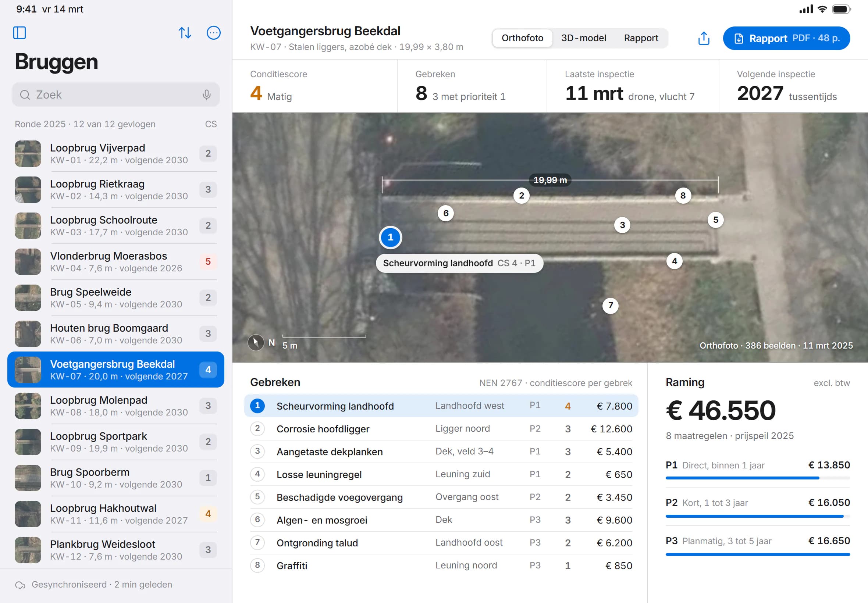The image size is (868, 603).
Task: Click the share icon beside Rapport button
Action: pyautogui.click(x=704, y=38)
